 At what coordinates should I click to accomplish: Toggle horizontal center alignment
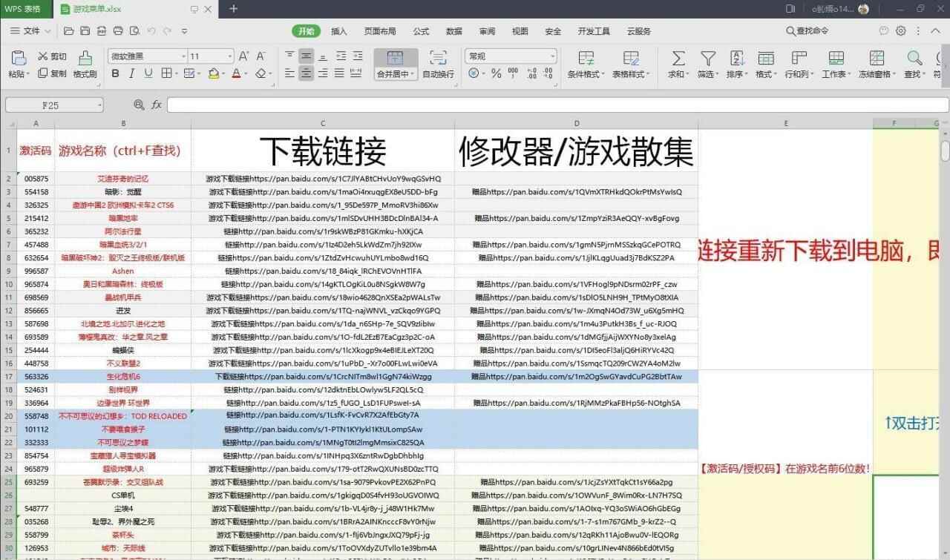click(x=306, y=73)
